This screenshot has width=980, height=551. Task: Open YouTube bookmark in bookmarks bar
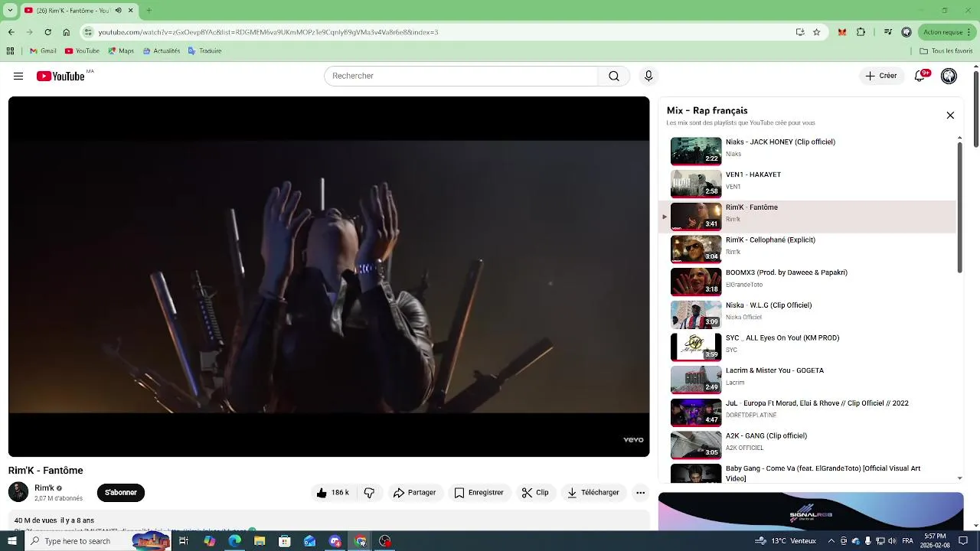click(82, 51)
